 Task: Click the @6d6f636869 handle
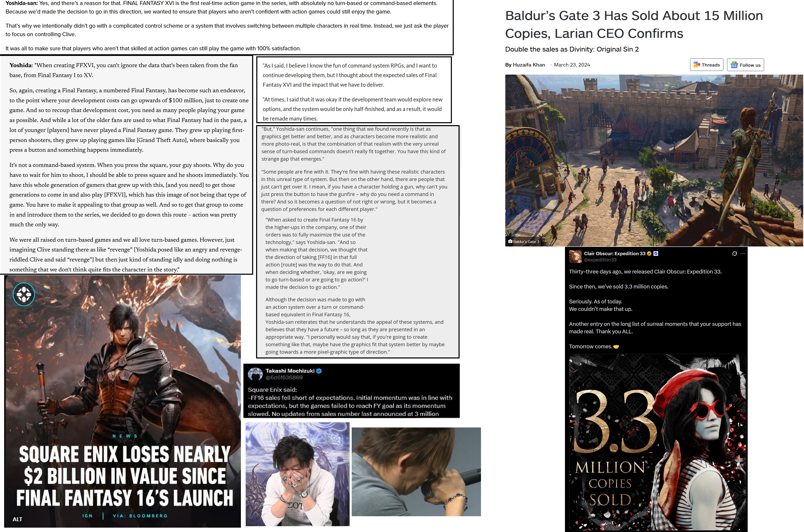[284, 378]
